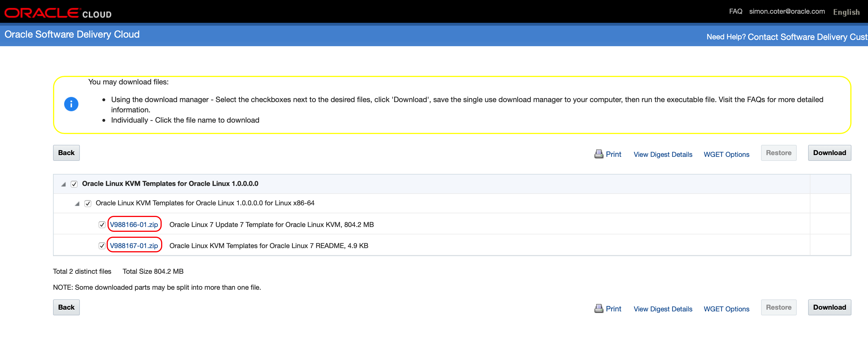Uncheck the top-level KVM Templates 1.0.0.0 checkbox
The image size is (868, 361).
[x=74, y=184]
